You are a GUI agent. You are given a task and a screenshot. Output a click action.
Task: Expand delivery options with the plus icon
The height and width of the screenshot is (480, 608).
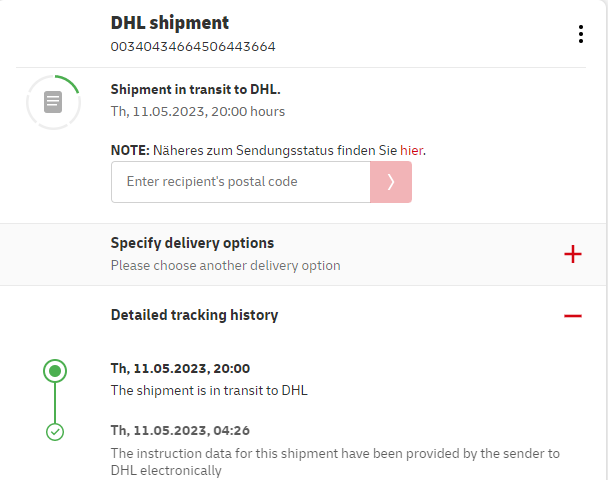point(572,254)
